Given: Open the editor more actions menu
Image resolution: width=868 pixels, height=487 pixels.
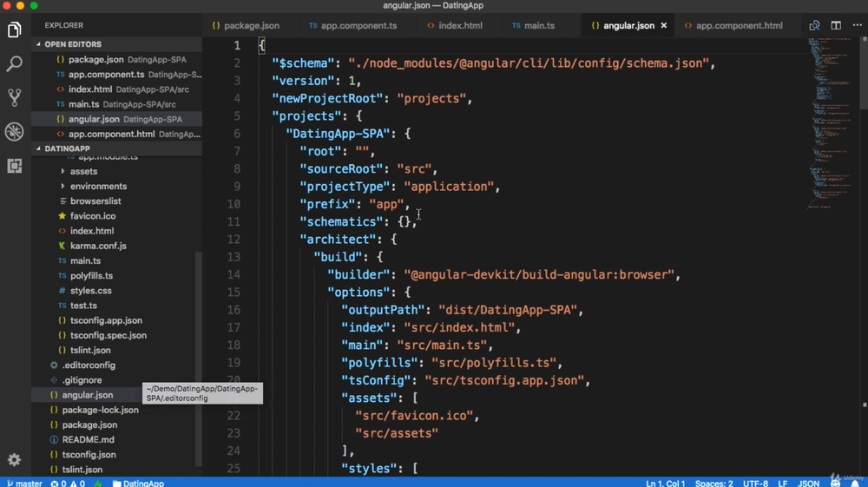Looking at the screenshot, I should tap(857, 25).
